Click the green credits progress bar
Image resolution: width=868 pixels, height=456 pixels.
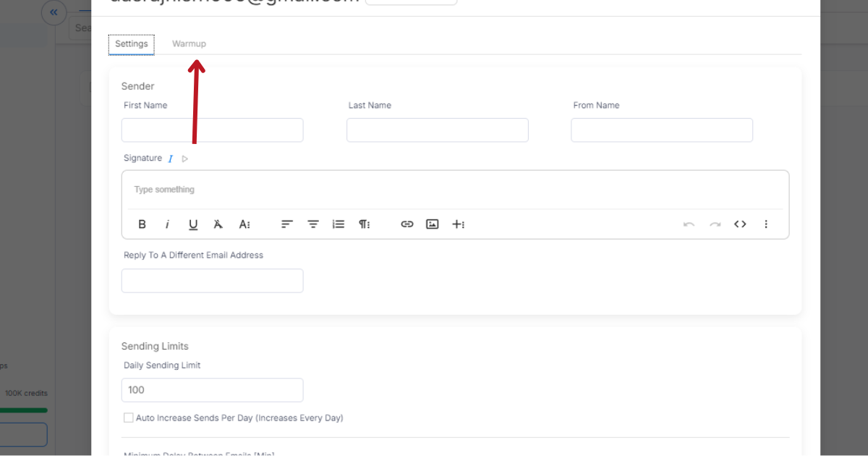[24, 410]
